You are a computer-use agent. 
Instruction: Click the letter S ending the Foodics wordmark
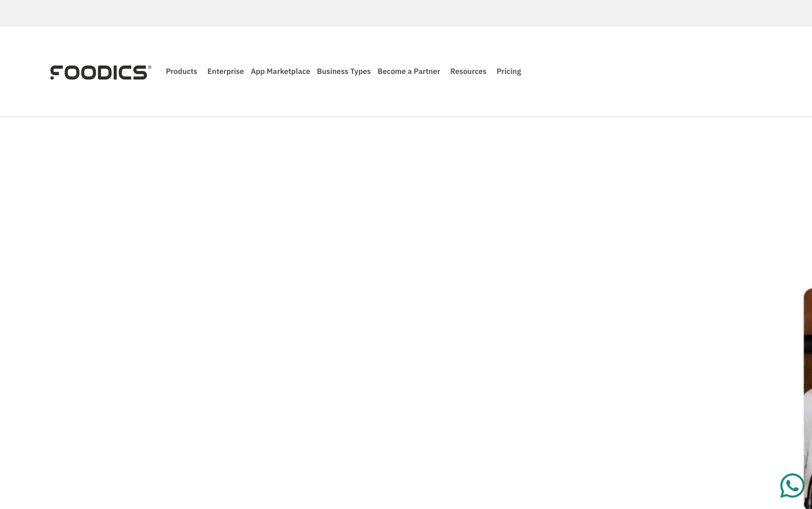140,73
